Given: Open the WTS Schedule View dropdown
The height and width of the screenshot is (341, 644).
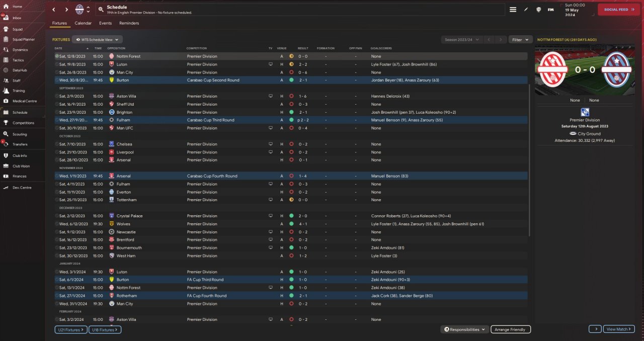Looking at the screenshot, I should pos(97,39).
